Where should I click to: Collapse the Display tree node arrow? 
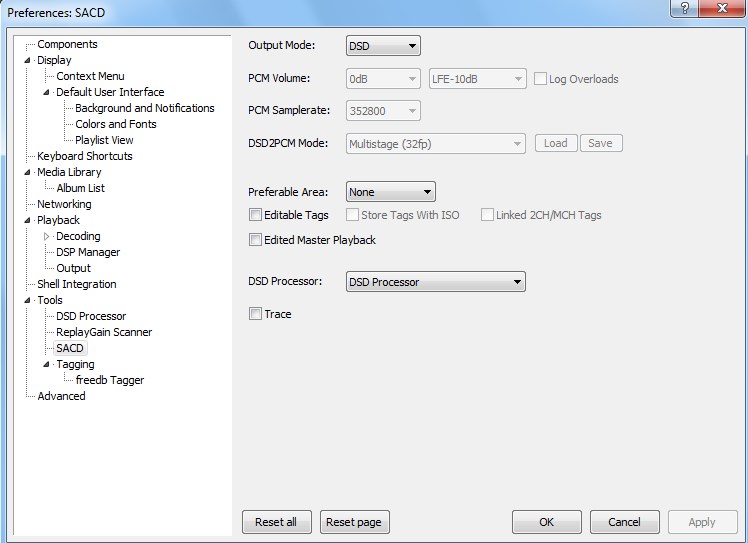point(28,60)
